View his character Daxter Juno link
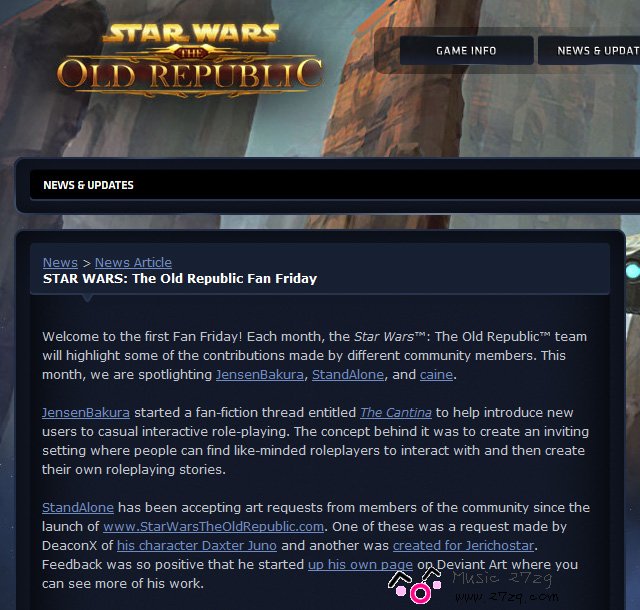The width and height of the screenshot is (640, 610). tap(197, 545)
